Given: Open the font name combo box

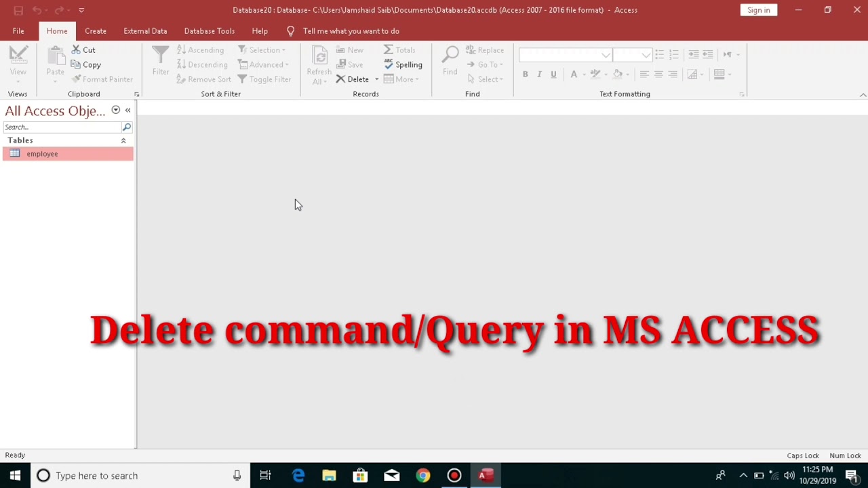Looking at the screenshot, I should [x=565, y=55].
